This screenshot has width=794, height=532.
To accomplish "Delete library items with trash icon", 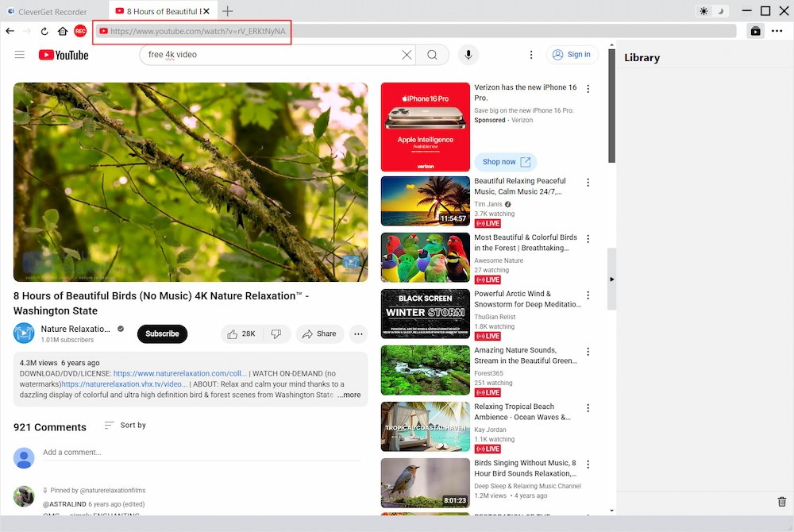I will point(781,502).
